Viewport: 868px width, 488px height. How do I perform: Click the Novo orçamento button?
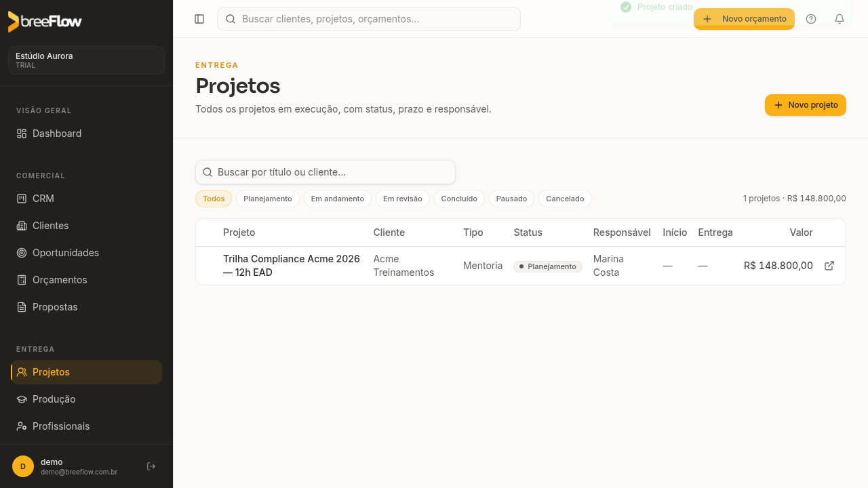click(x=744, y=19)
